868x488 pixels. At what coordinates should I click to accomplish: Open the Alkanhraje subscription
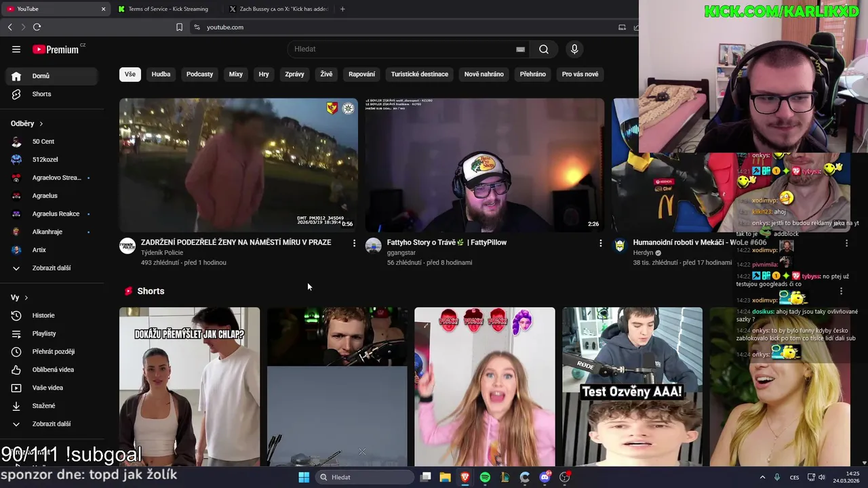pos(52,232)
